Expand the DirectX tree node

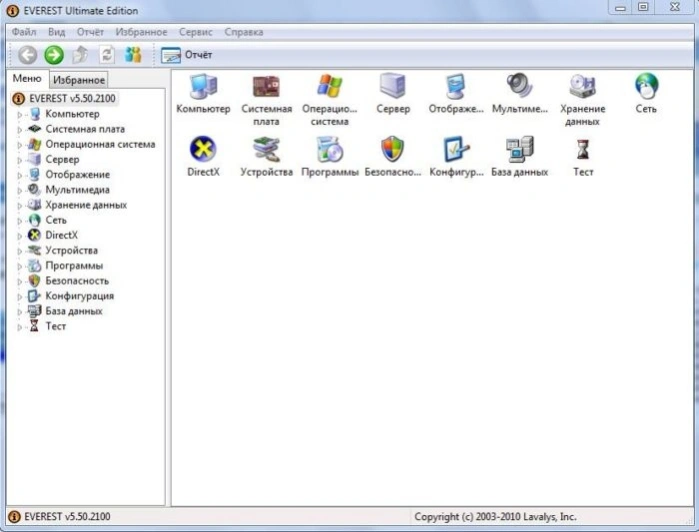(19, 236)
